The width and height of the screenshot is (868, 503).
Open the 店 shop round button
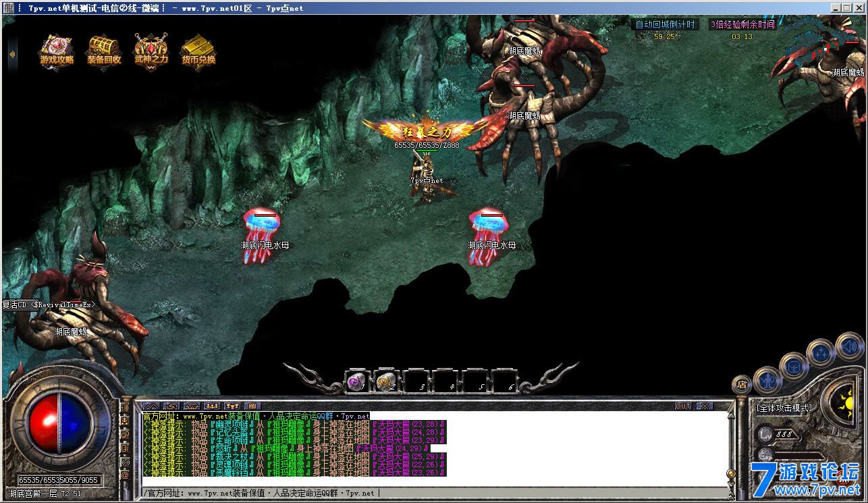[742, 385]
